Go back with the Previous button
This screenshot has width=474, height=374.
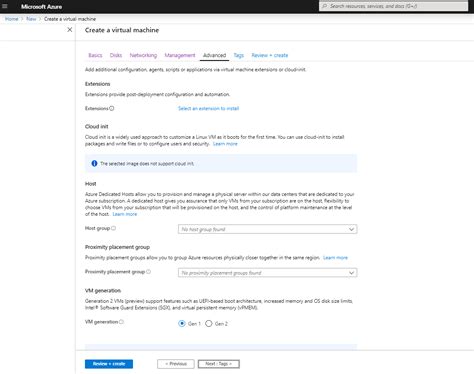(176, 364)
